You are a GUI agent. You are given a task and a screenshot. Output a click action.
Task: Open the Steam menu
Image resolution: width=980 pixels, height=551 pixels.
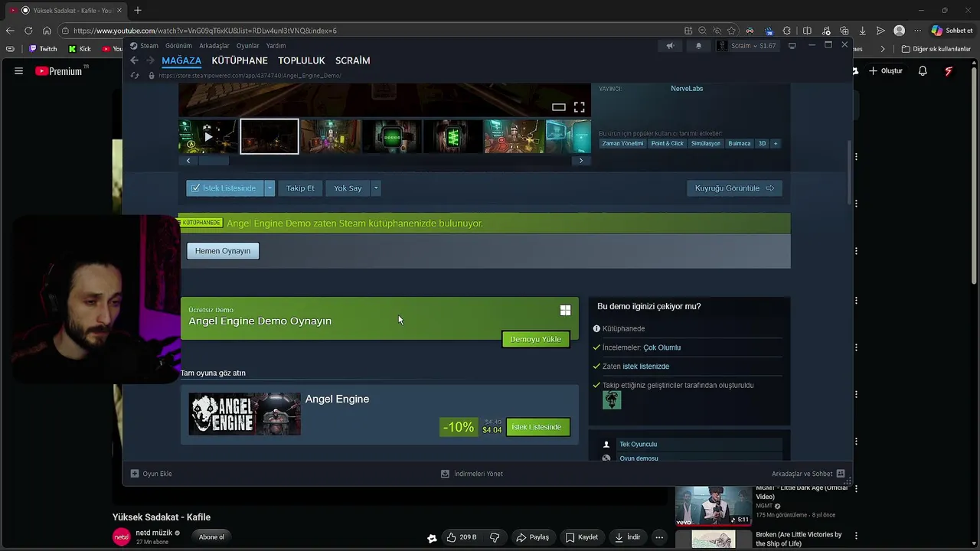pyautogui.click(x=144, y=46)
